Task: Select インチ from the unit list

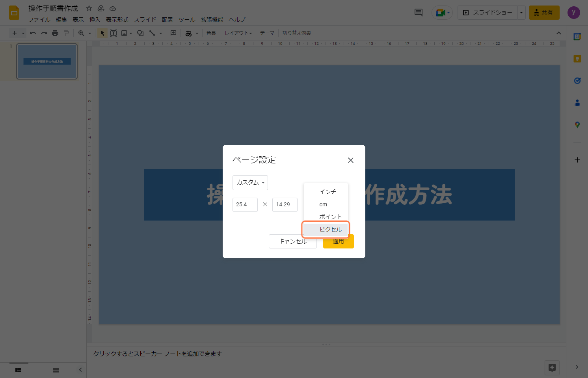Action: 326,192
